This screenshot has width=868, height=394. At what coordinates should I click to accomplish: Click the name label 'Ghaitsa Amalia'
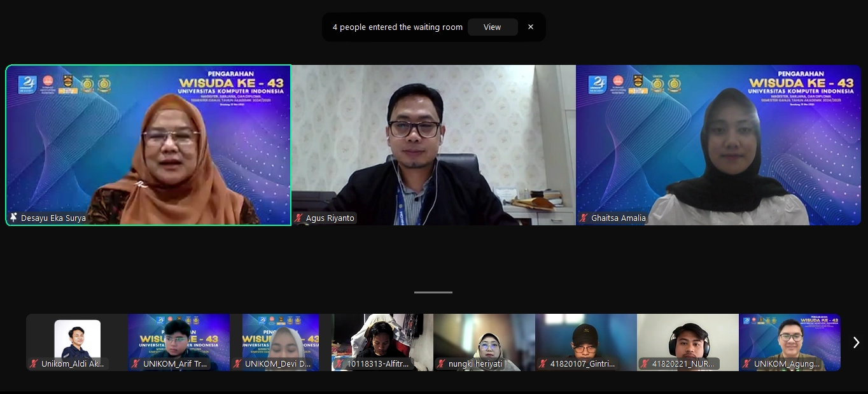[x=619, y=218]
